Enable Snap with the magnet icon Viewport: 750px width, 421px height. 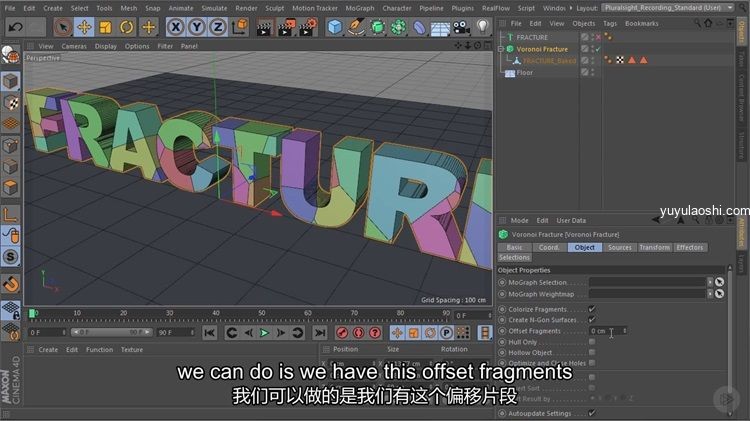11,284
